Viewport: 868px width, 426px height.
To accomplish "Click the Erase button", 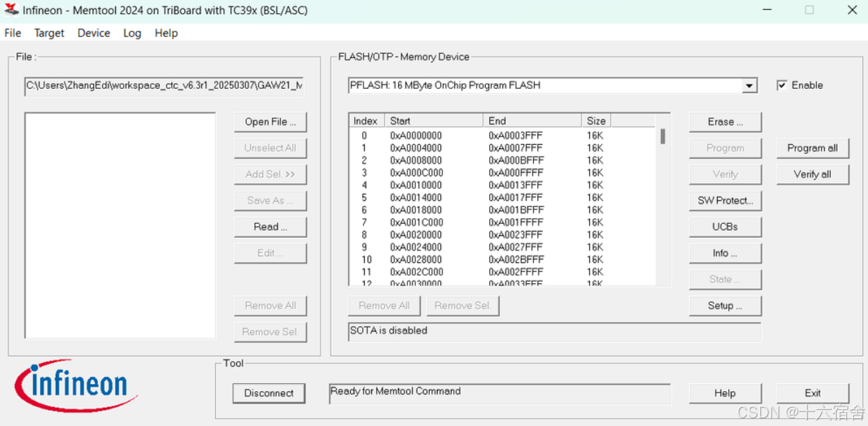I will (x=725, y=122).
